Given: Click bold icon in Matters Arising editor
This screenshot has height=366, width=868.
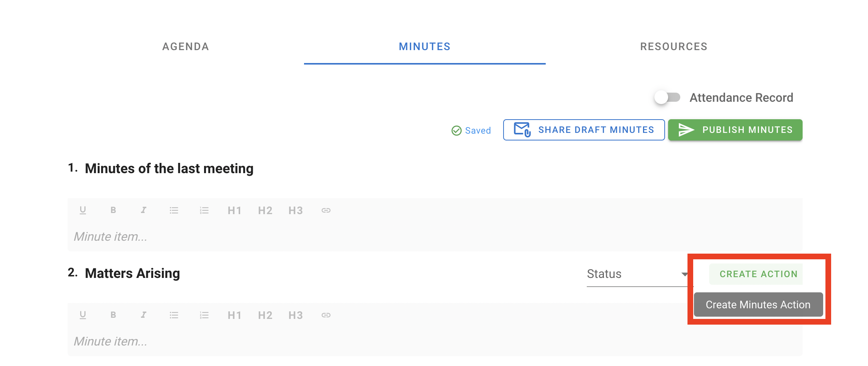Looking at the screenshot, I should pos(113,315).
